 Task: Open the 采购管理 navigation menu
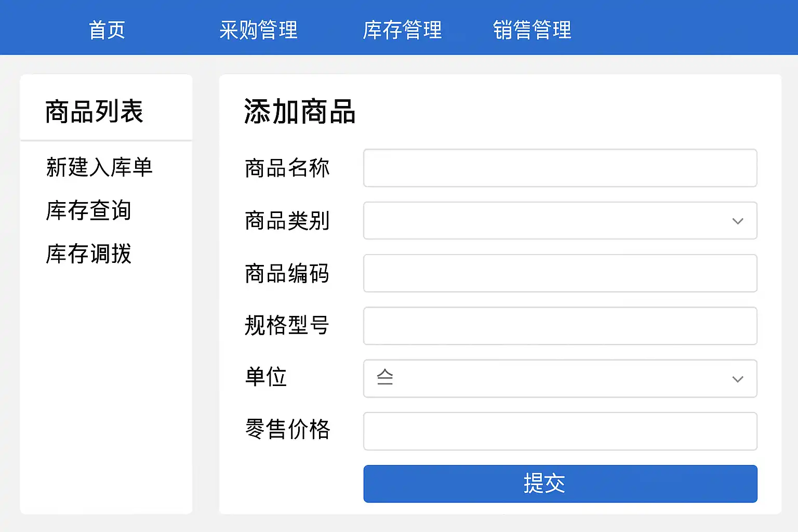pyautogui.click(x=258, y=30)
